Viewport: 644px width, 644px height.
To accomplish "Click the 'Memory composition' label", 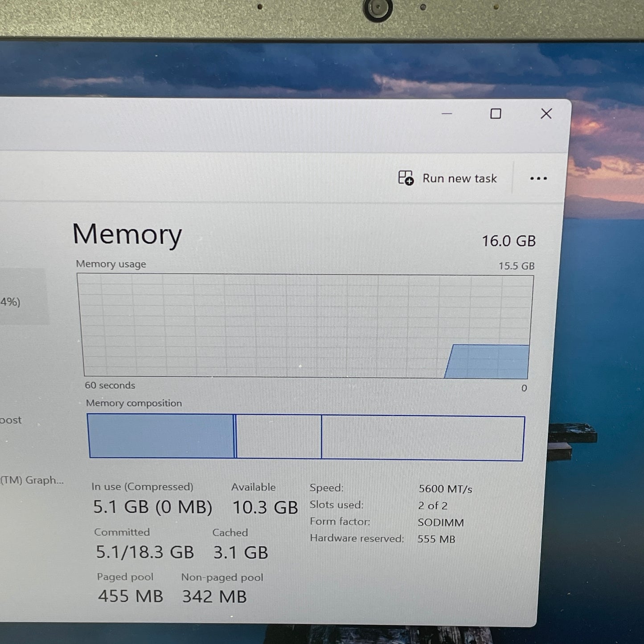I will click(x=134, y=403).
